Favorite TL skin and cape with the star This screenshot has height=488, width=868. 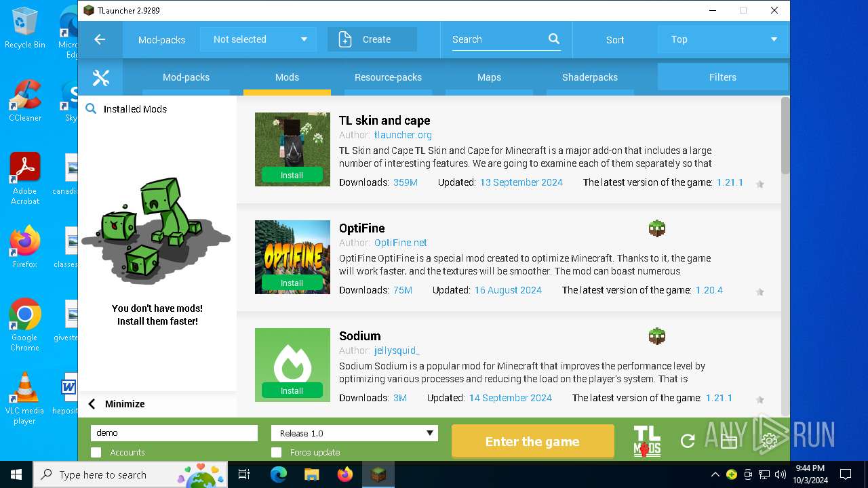click(760, 184)
